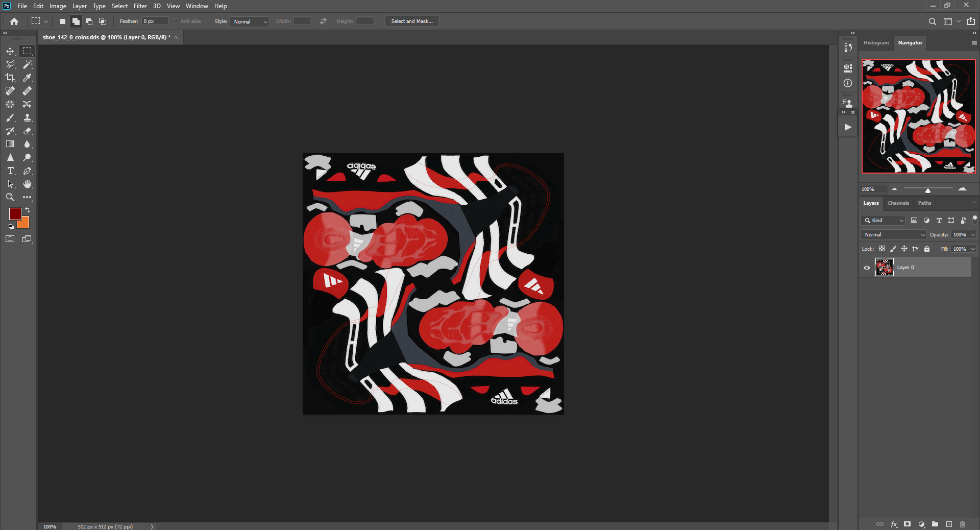Select the Sharpen triangle tool
This screenshot has height=530, width=980.
(x=10, y=157)
